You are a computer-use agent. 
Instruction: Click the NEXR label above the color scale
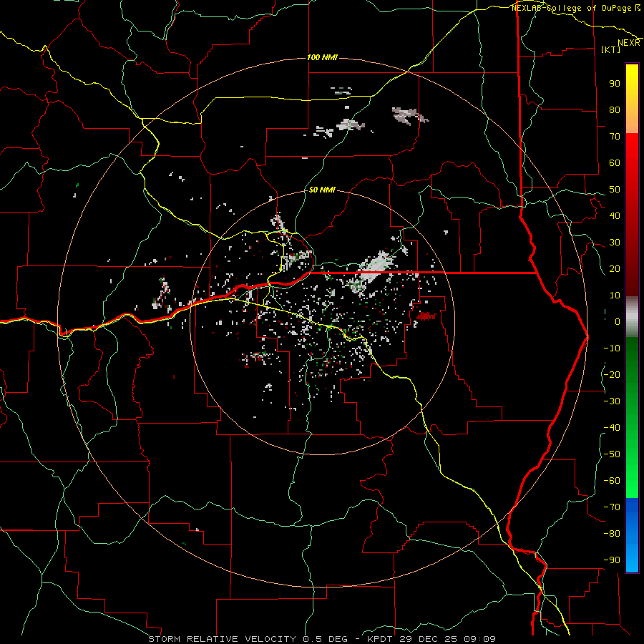[x=629, y=43]
